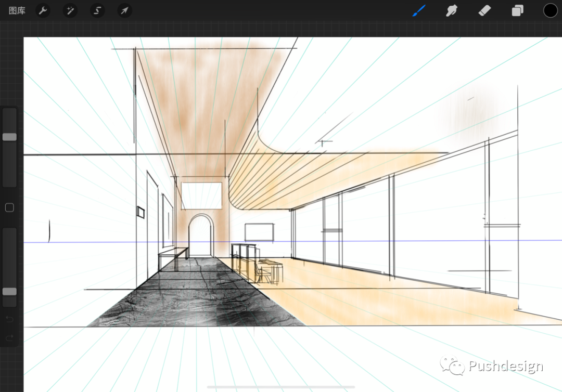
Task: Open the Layers panel
Action: coord(517,10)
